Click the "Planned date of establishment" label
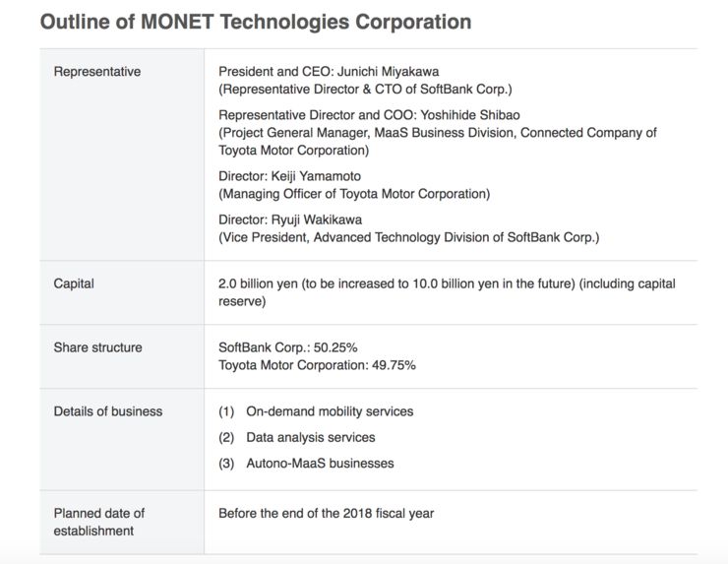 point(98,522)
